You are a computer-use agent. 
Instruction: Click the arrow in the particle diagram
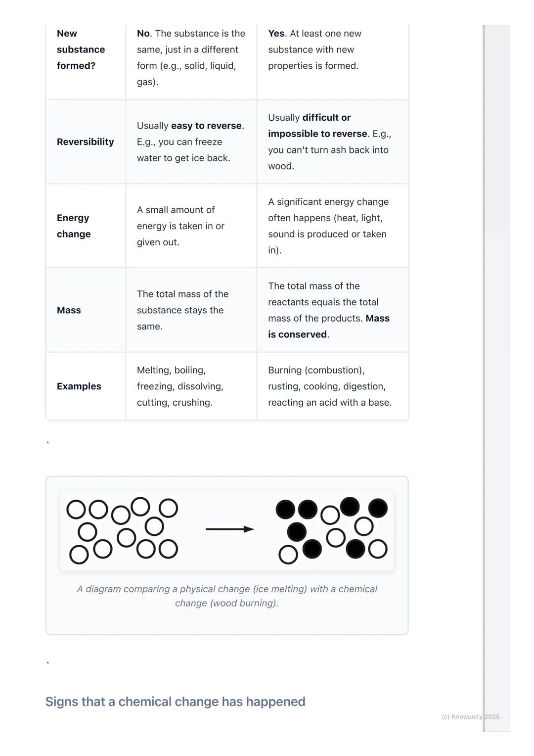[x=229, y=529]
